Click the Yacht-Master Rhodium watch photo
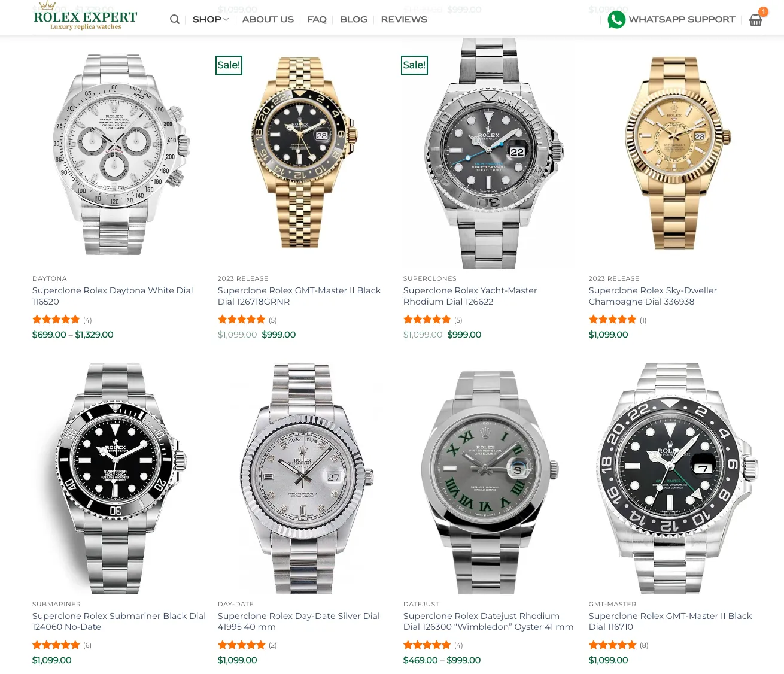784x674 pixels. click(x=490, y=153)
